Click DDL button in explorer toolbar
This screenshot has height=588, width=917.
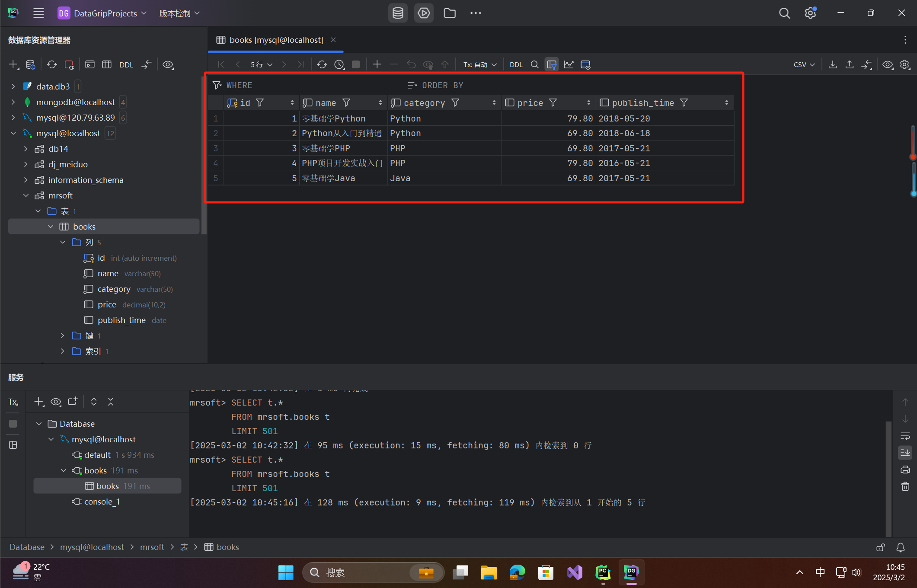point(126,65)
